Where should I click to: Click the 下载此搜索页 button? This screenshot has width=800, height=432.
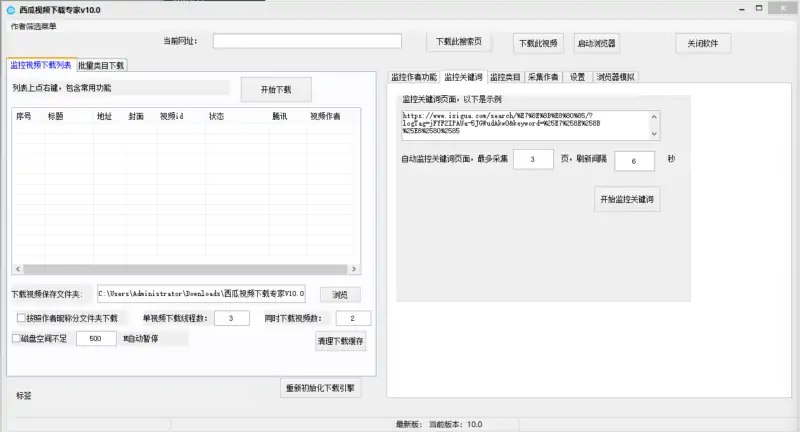459,42
